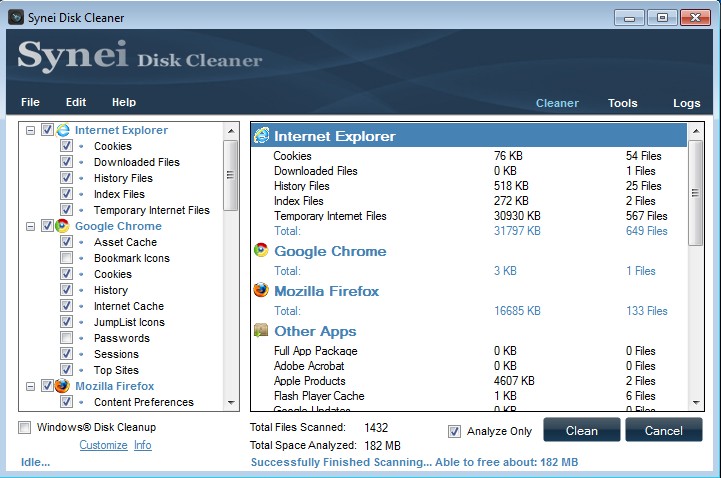Collapse the Internet Explorer tree node

pyautogui.click(x=30, y=130)
